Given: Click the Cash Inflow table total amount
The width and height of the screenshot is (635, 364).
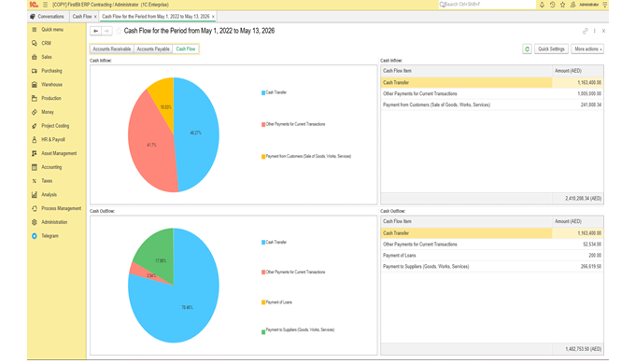Looking at the screenshot, I should (x=583, y=199).
